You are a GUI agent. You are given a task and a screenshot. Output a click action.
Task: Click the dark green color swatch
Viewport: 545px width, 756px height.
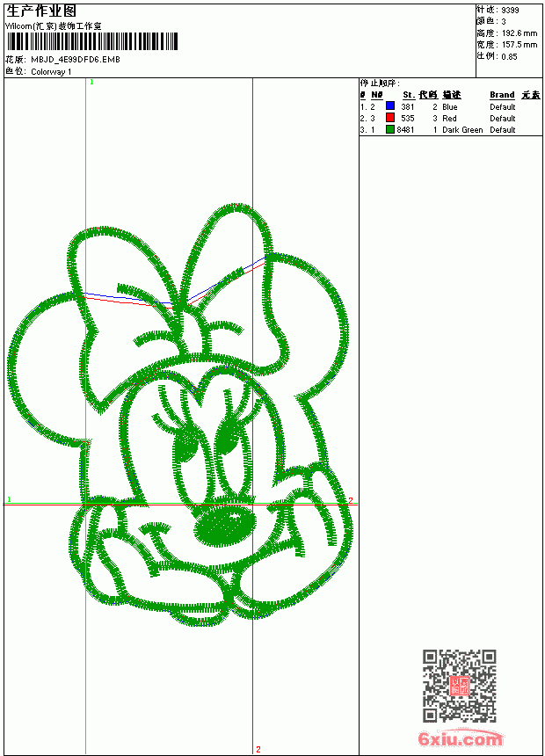point(390,129)
